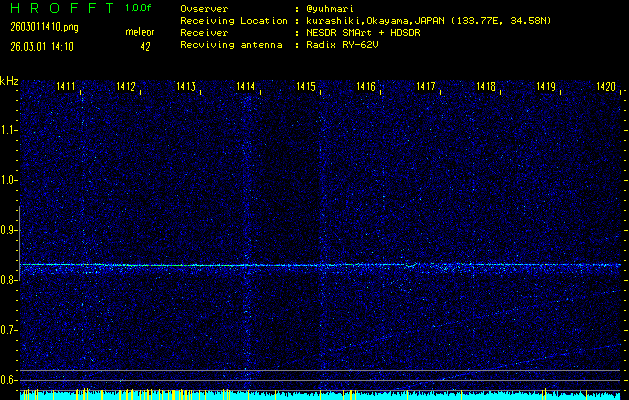Click the 1420 time marker
This screenshot has height=400, width=629.
tap(606, 88)
